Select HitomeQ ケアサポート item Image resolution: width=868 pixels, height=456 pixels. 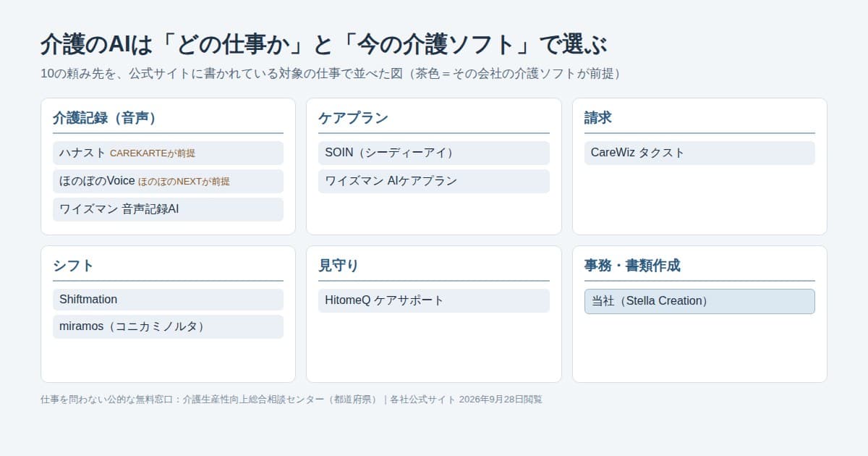pyautogui.click(x=434, y=300)
